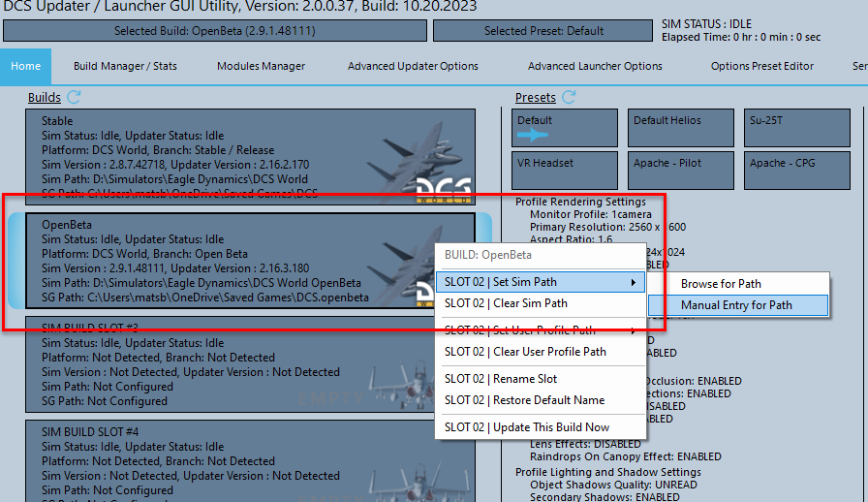The image size is (868, 502).
Task: Choose the Default Helios preset
Action: (x=681, y=128)
